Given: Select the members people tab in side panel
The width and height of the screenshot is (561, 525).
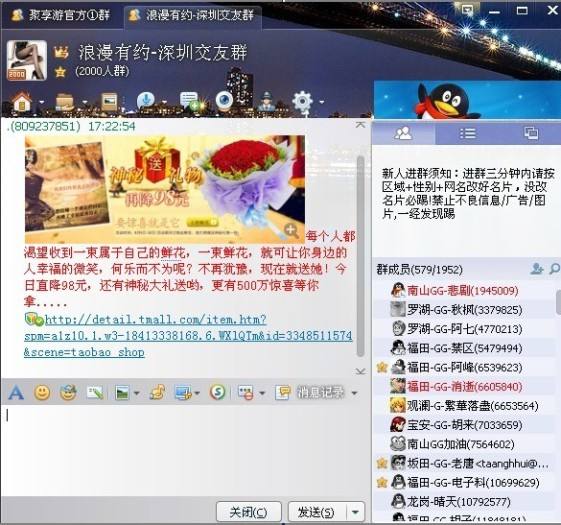Looking at the screenshot, I should (403, 133).
